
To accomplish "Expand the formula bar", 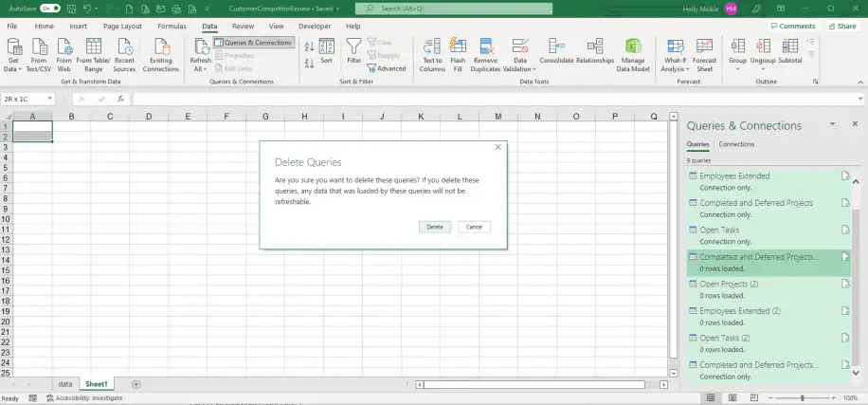I will point(860,99).
